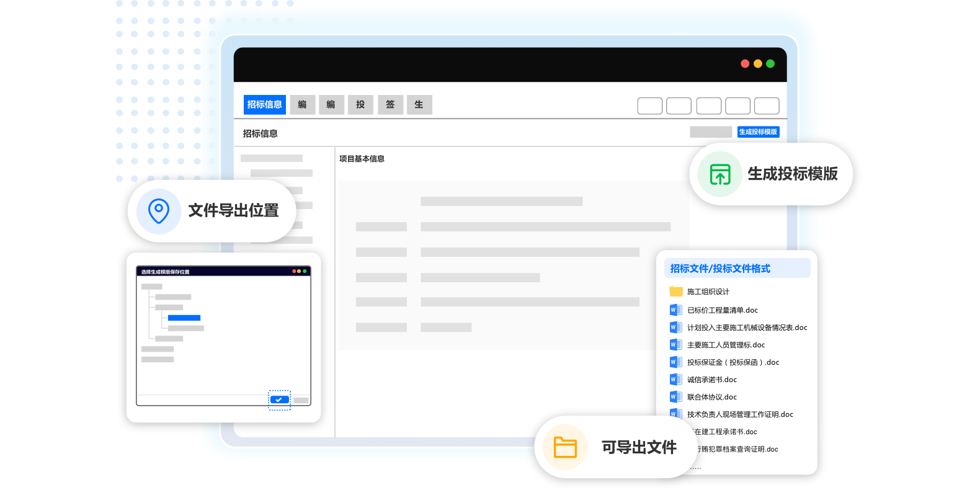Screen dimensions: 980x490
Task: Confirm with the blue checkmark button in dialog
Action: point(279,400)
